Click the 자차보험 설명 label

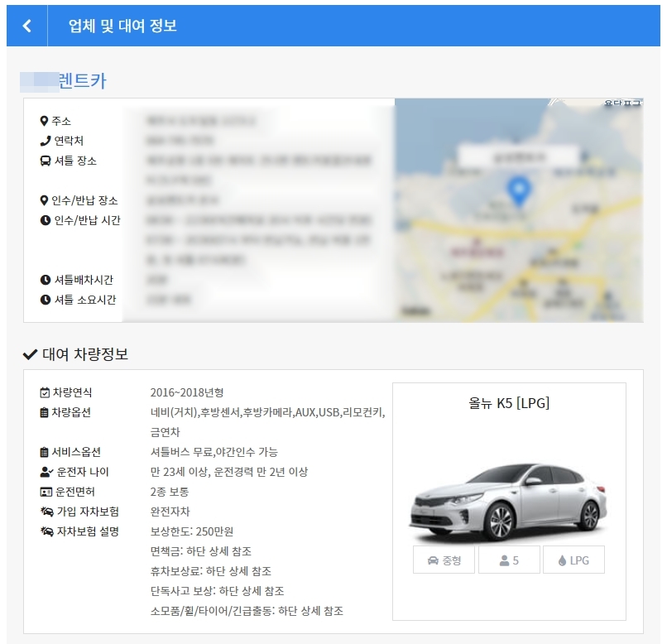click(x=88, y=531)
